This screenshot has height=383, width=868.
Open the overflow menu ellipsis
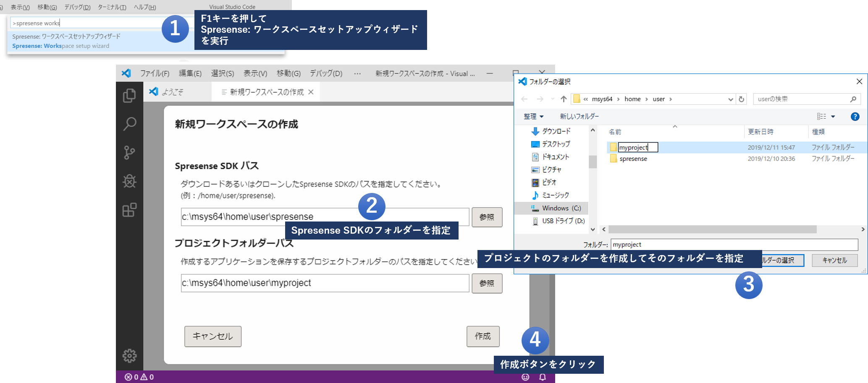click(357, 73)
